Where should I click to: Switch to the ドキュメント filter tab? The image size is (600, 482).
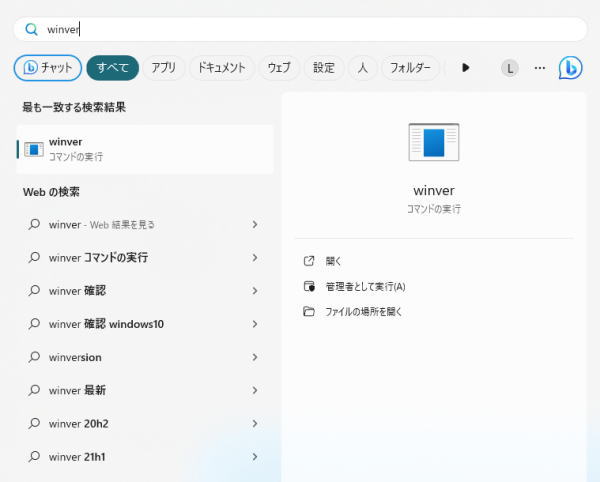(x=222, y=68)
